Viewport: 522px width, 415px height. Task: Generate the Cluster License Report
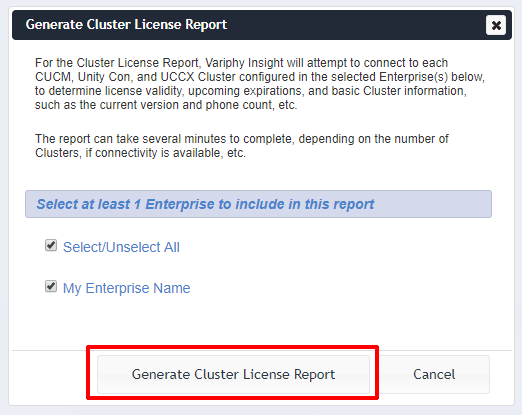tap(233, 374)
